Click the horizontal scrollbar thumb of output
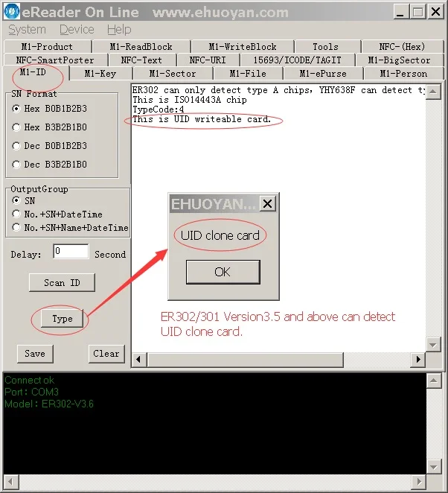448x493 pixels. click(245, 359)
